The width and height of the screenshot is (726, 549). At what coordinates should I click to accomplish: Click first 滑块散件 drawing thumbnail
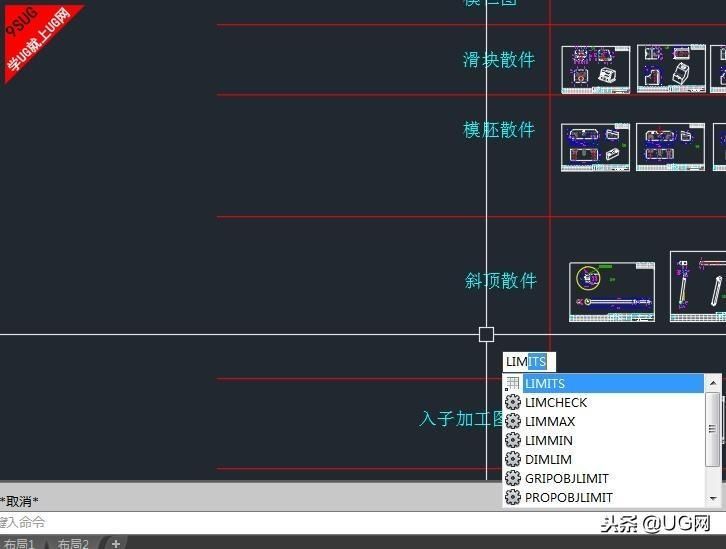596,69
